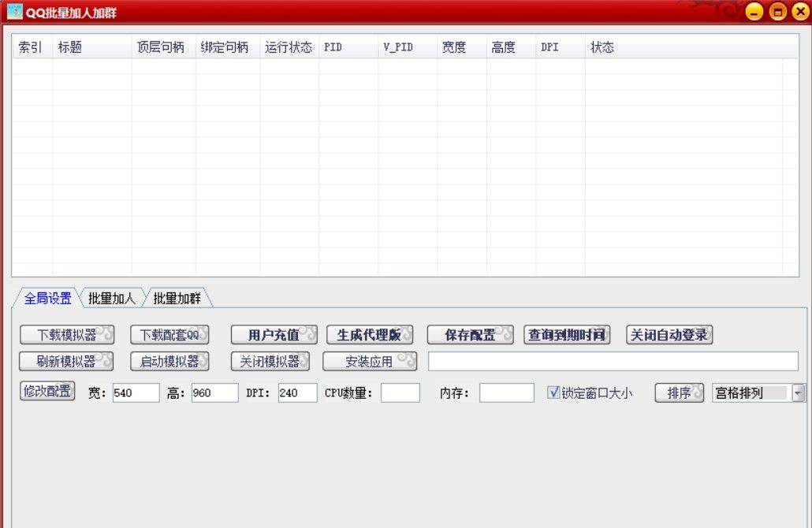Click the QQ app icon in title bar
The image size is (812, 528).
[14, 12]
